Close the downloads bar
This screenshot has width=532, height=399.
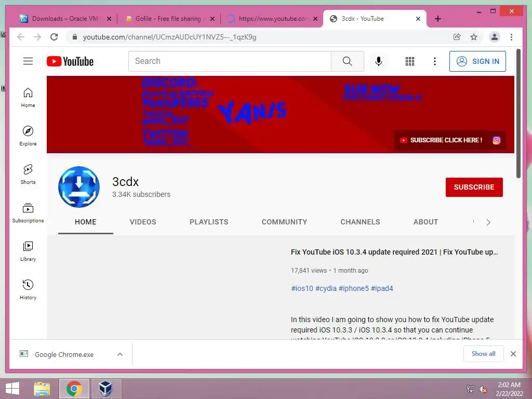513,354
